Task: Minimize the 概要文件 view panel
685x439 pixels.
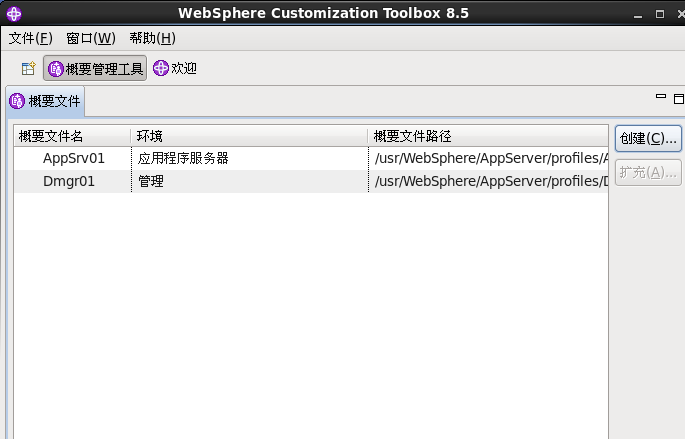Action: pos(661,97)
